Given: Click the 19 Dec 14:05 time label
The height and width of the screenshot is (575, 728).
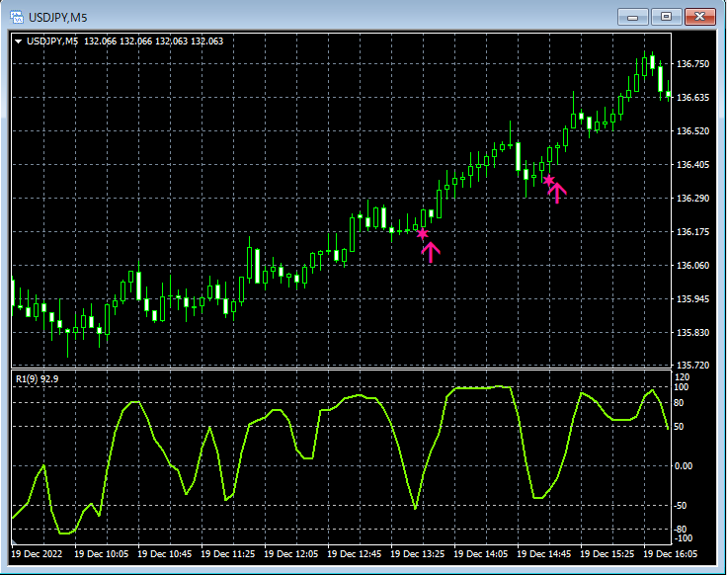Looking at the screenshot, I should (x=480, y=553).
